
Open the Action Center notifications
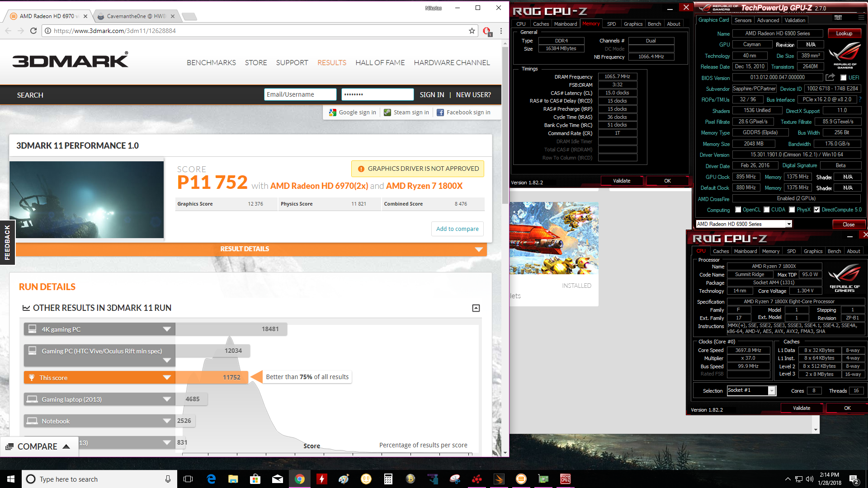tap(854, 479)
